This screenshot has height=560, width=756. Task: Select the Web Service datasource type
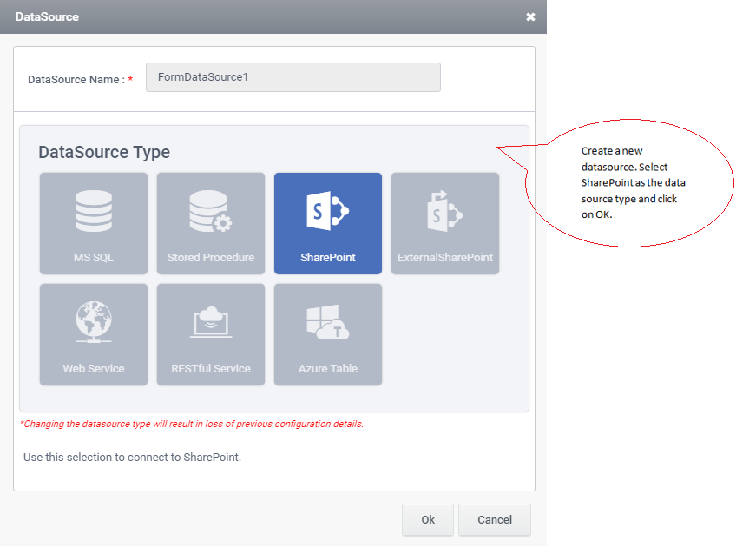(x=94, y=334)
